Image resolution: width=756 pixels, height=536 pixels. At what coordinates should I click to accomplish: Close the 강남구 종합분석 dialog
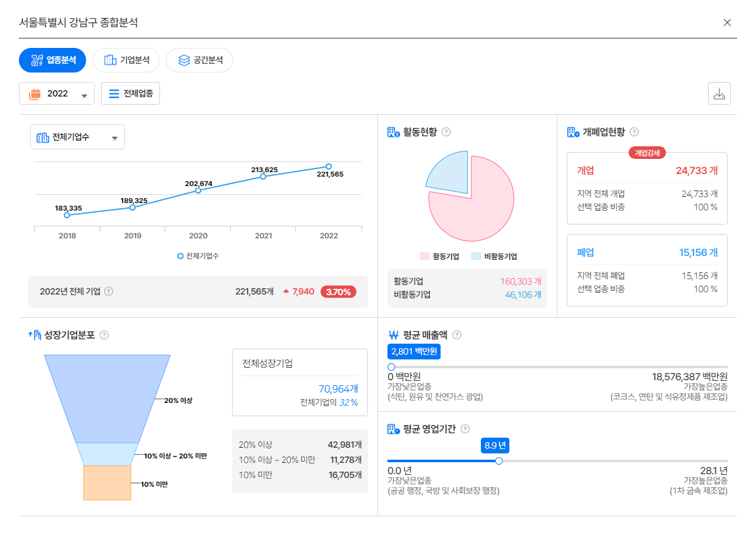point(727,23)
